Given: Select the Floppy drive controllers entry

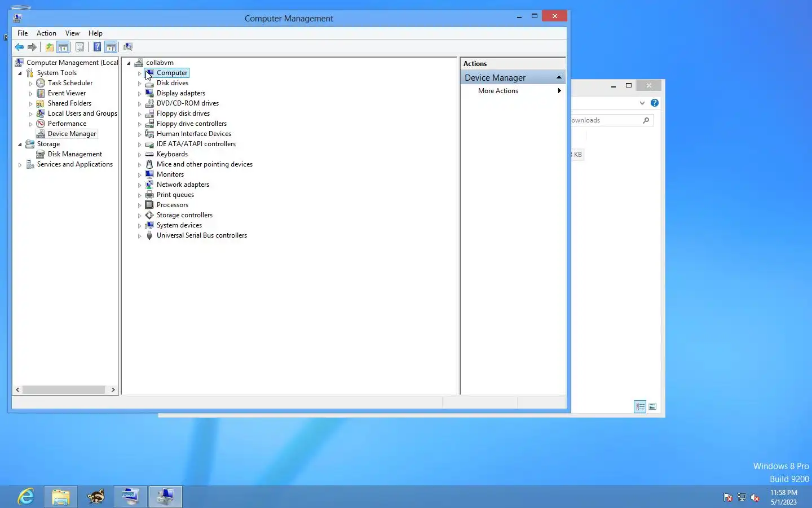Looking at the screenshot, I should [192, 124].
